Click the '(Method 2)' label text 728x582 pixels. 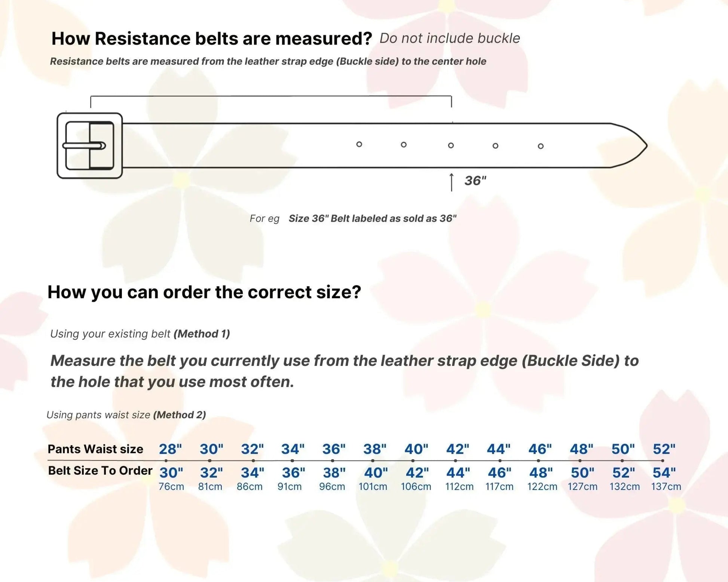coord(180,415)
